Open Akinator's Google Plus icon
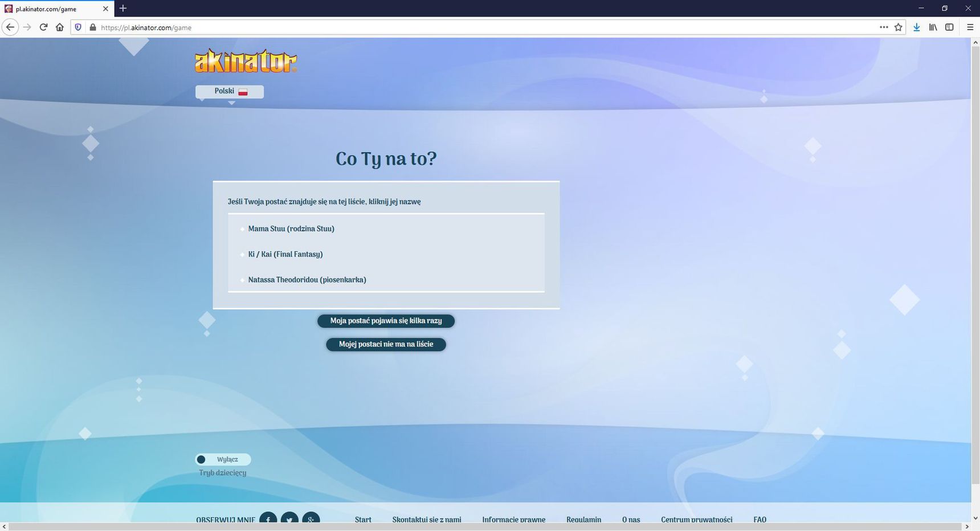Screen dimensions: 980x531 (311, 518)
